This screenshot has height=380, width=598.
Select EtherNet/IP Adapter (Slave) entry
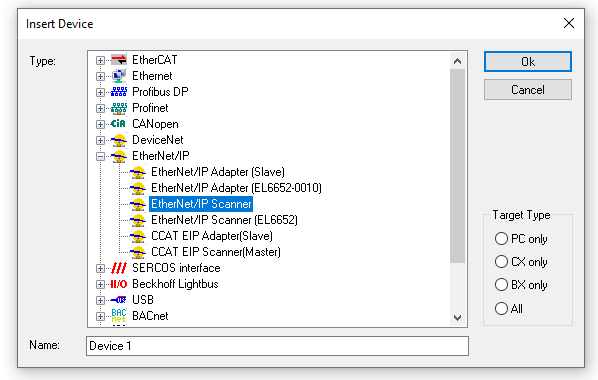(218, 172)
